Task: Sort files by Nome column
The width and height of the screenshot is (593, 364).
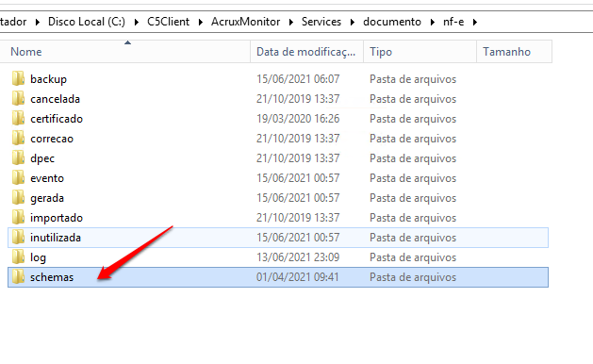Action: 125,52
